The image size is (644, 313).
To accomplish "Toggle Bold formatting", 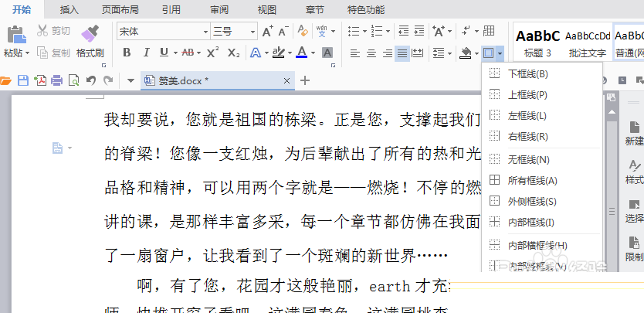I will (x=127, y=53).
